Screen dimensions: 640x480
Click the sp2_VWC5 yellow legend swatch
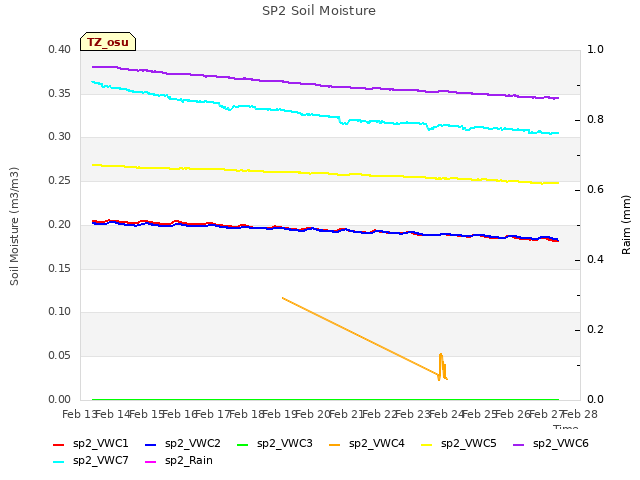coord(427,444)
